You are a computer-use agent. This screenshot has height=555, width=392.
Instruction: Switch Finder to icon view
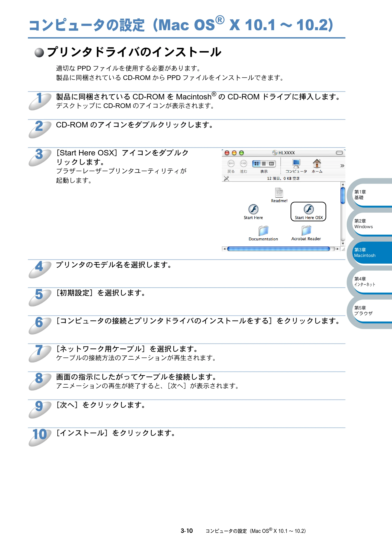click(x=256, y=164)
